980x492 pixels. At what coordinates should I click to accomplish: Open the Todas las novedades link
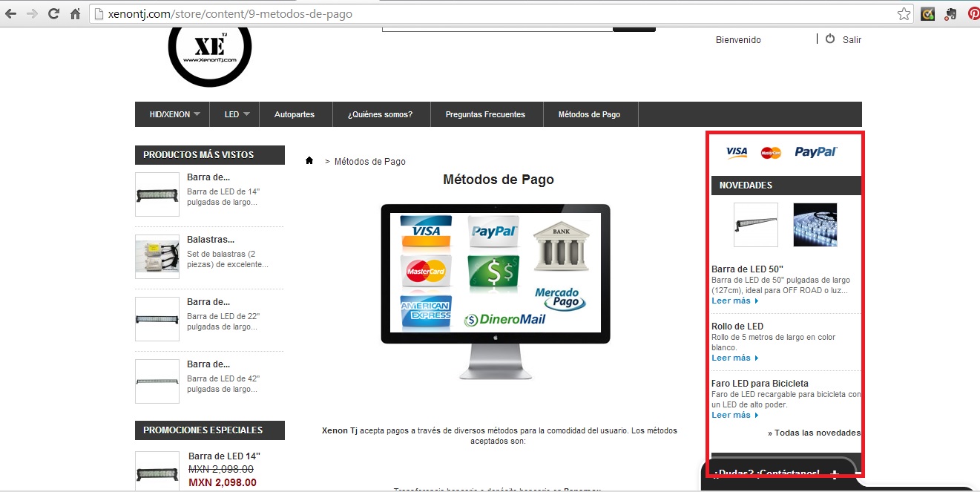tap(814, 433)
